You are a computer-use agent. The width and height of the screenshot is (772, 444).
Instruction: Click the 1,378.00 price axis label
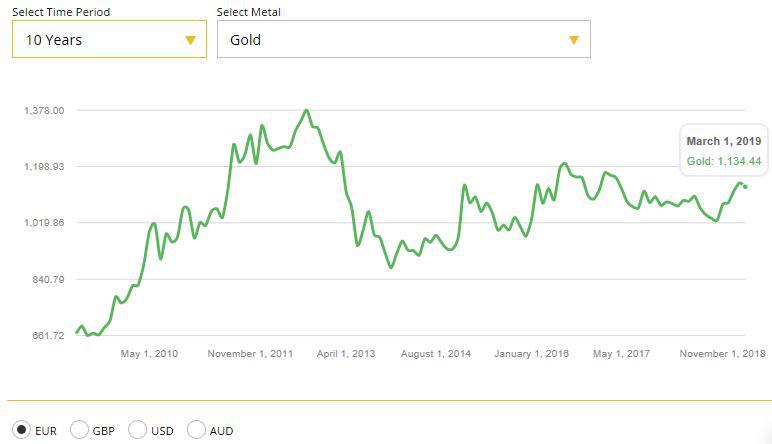pos(44,110)
